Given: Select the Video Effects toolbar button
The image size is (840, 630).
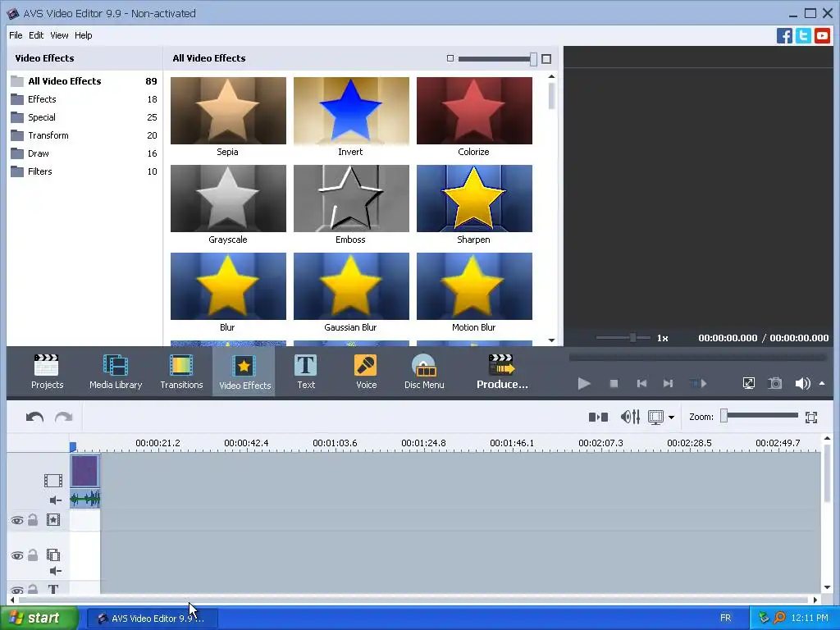Looking at the screenshot, I should tap(244, 372).
